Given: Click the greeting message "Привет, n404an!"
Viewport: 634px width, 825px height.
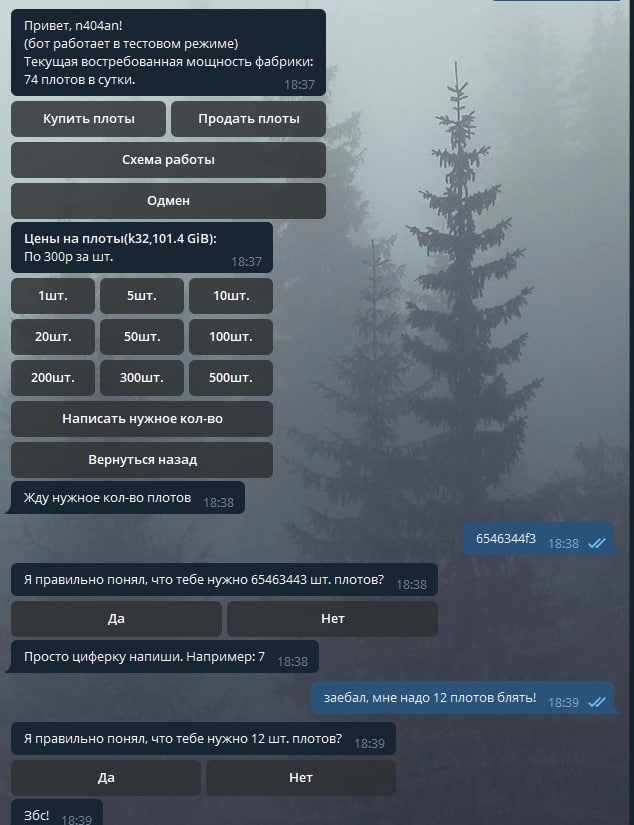Looking at the screenshot, I should tap(168, 53).
